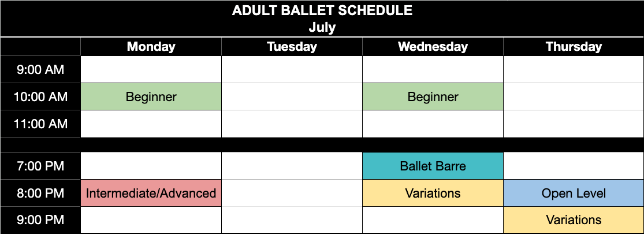Select the Wednesday 10:00 AM Beginner class
Screen dimensions: 644x234
(433, 97)
